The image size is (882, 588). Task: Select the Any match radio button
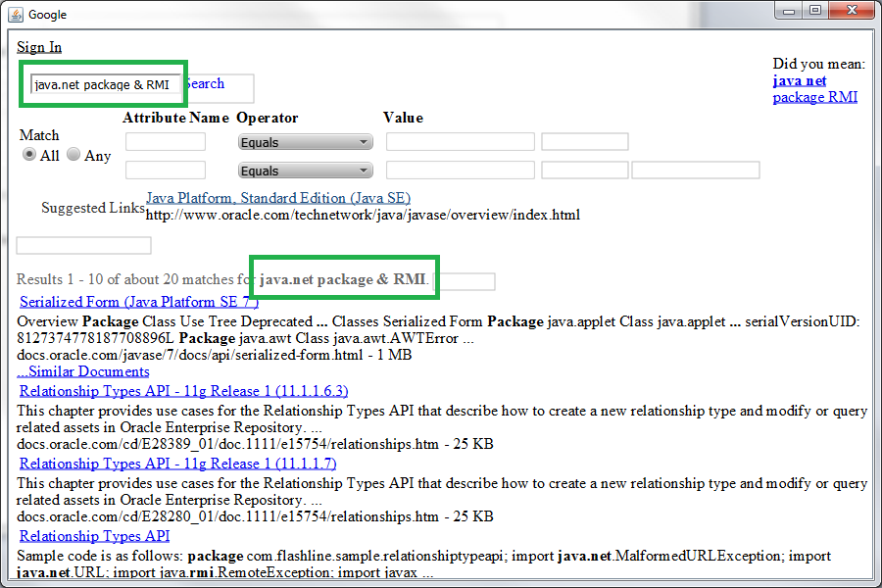click(73, 154)
